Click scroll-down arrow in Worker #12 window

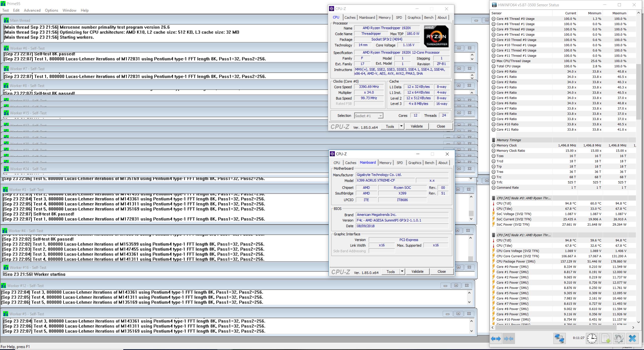click(x=469, y=302)
